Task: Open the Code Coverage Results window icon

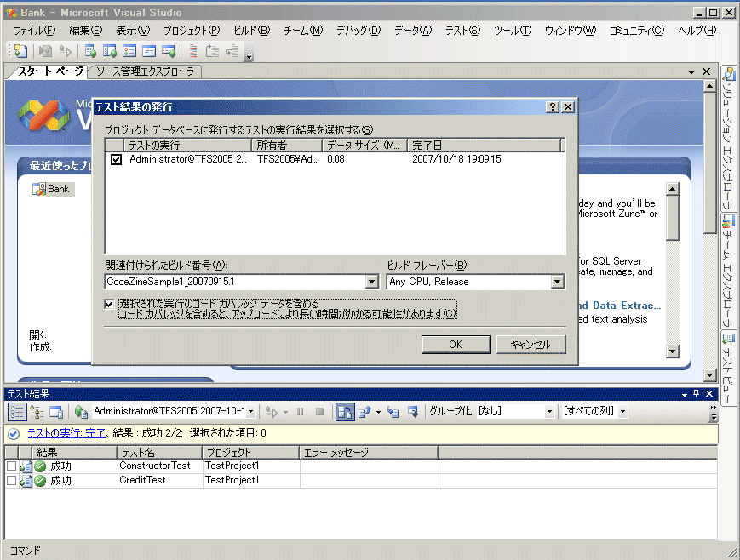Action: pyautogui.click(x=149, y=51)
